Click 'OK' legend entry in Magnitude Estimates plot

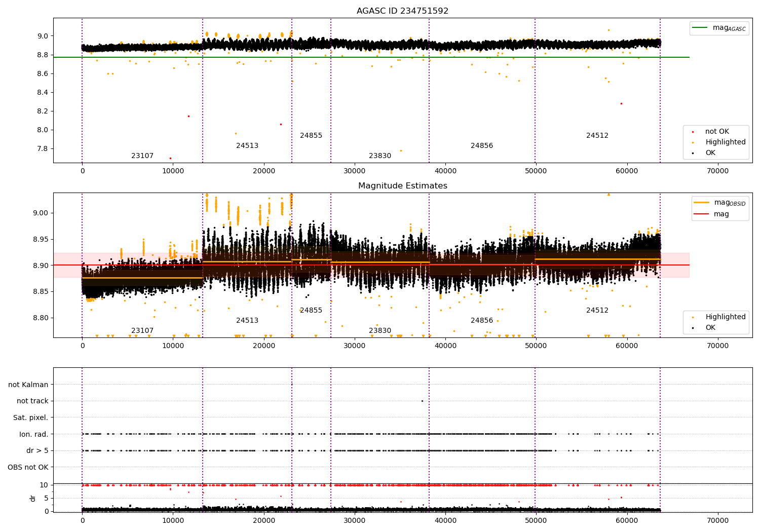704,328
